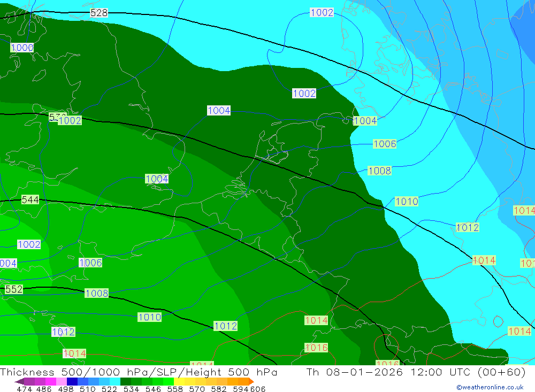Click legend value "510"

[x=87, y=389]
